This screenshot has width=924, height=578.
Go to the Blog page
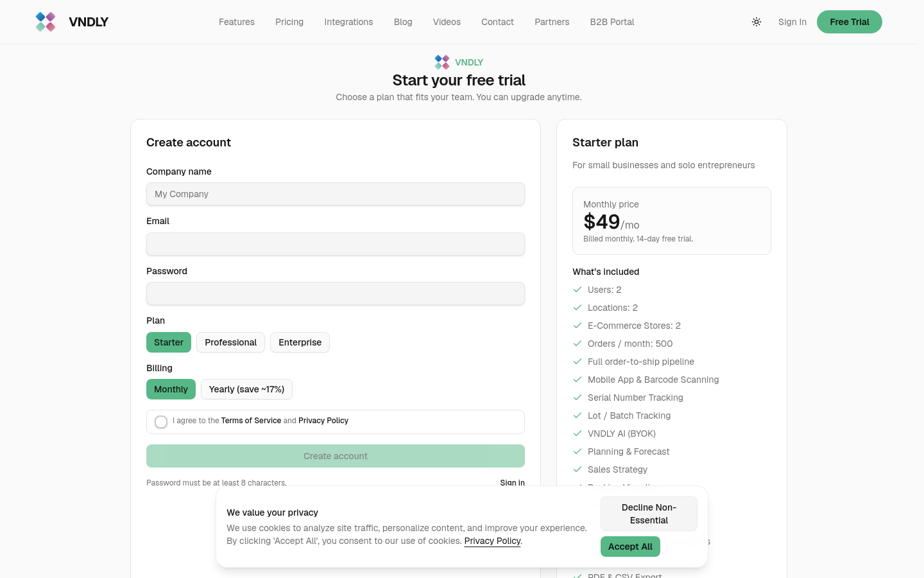coord(403,22)
